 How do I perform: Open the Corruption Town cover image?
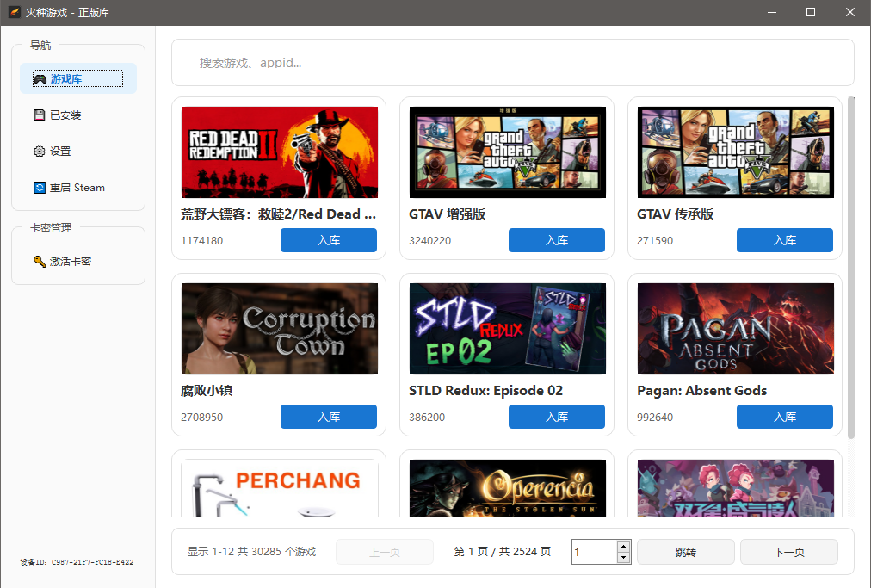tap(279, 328)
